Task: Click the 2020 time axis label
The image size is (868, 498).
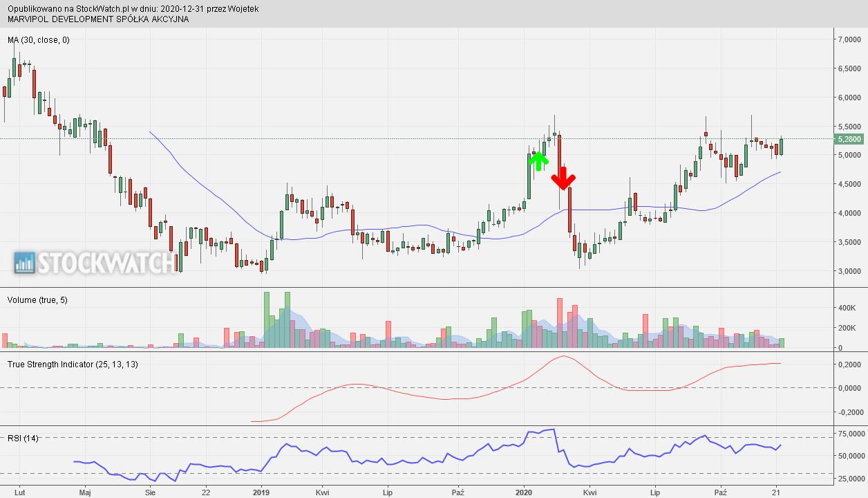Action: point(524,493)
